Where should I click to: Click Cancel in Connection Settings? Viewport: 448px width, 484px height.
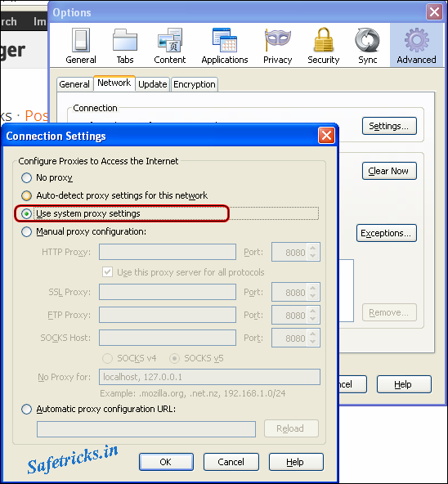231,462
